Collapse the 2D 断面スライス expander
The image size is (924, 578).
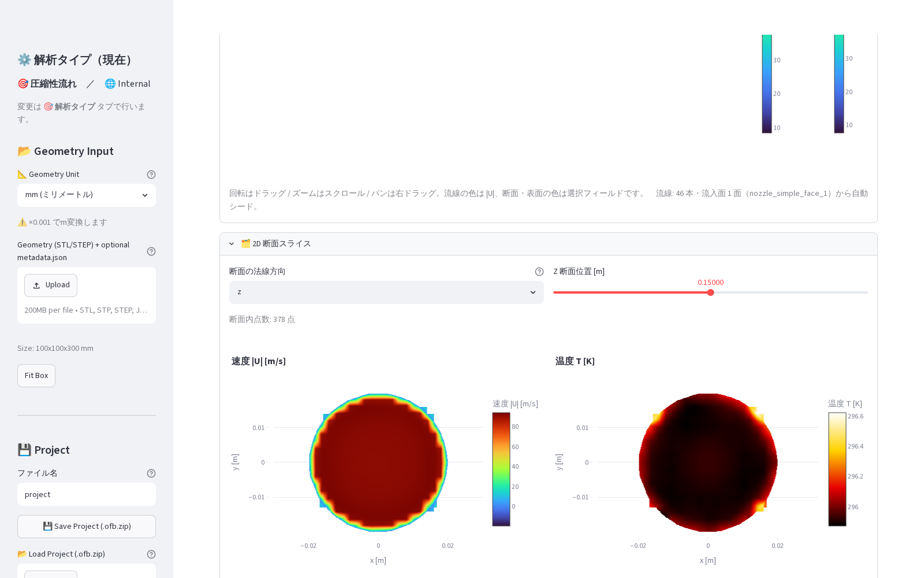549,244
